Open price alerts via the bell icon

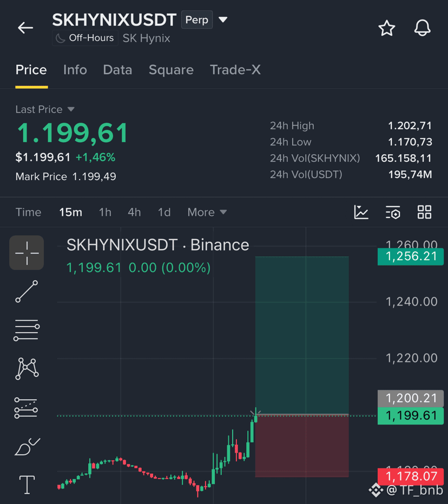coord(422,28)
